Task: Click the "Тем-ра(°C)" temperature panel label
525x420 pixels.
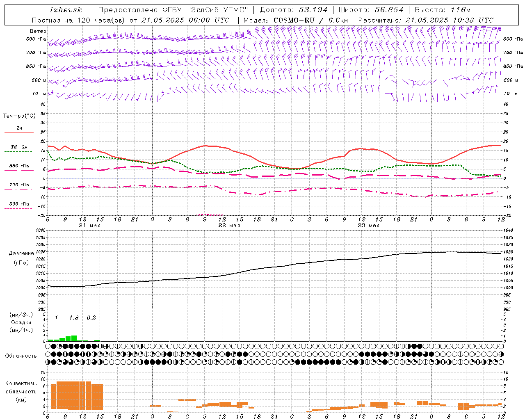Action: pyautogui.click(x=19, y=116)
